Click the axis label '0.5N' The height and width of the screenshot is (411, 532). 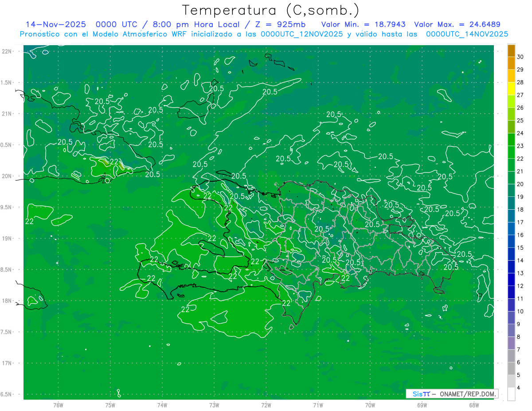[6, 145]
